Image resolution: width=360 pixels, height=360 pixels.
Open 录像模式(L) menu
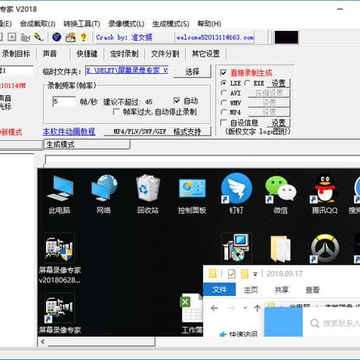coord(126,24)
